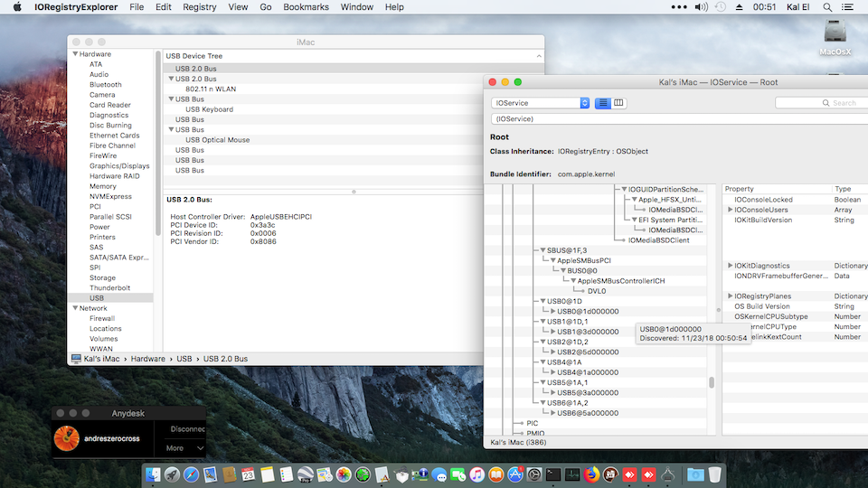
Task: Open the Registry menu
Action: pos(199,7)
